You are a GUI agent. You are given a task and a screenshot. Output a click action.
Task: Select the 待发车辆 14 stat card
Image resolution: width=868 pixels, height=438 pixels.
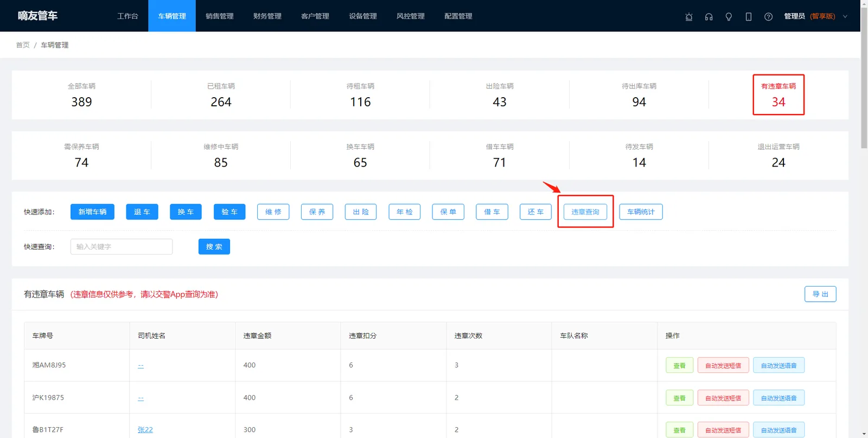point(639,156)
